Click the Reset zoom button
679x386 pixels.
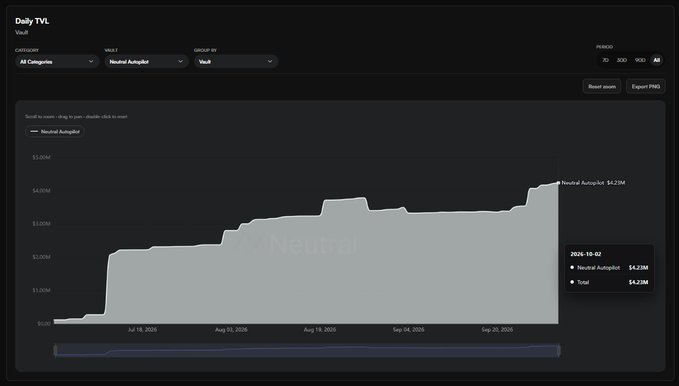[601, 87]
